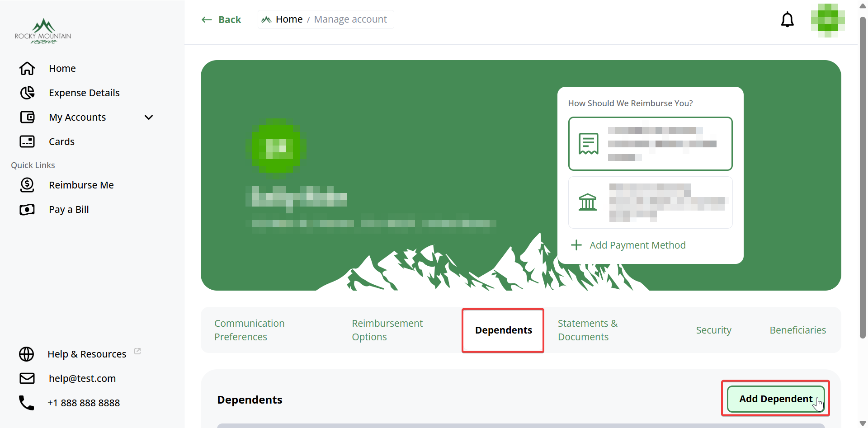Image resolution: width=868 pixels, height=428 pixels.
Task: Click the Help & Resources globe icon
Action: 26,354
